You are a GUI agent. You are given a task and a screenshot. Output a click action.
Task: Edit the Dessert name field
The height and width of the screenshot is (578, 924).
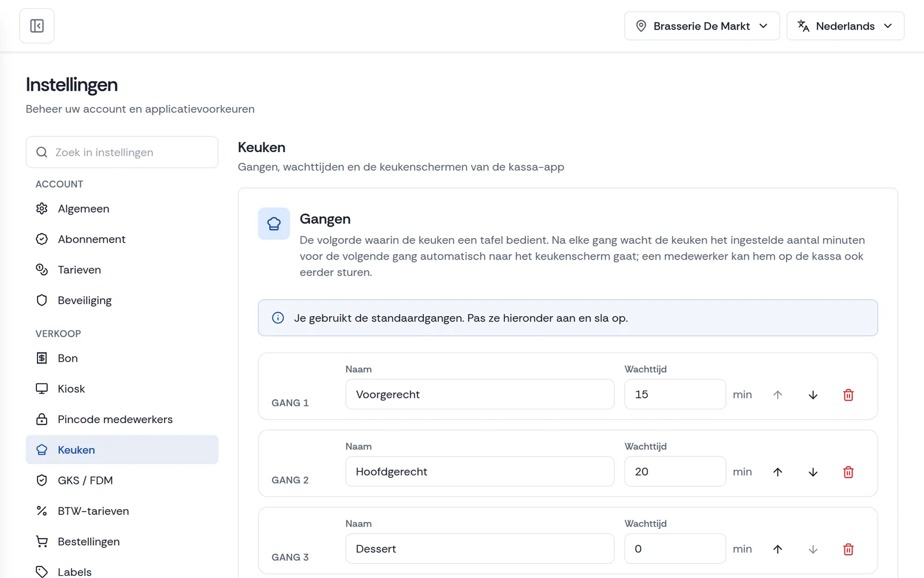480,549
